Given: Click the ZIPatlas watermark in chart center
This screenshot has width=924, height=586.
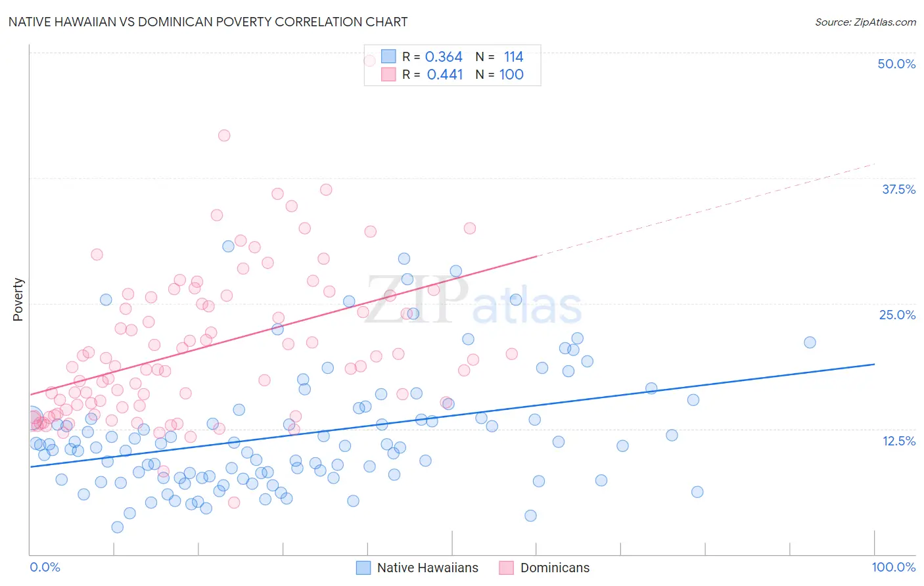Looking at the screenshot, I should (x=473, y=300).
